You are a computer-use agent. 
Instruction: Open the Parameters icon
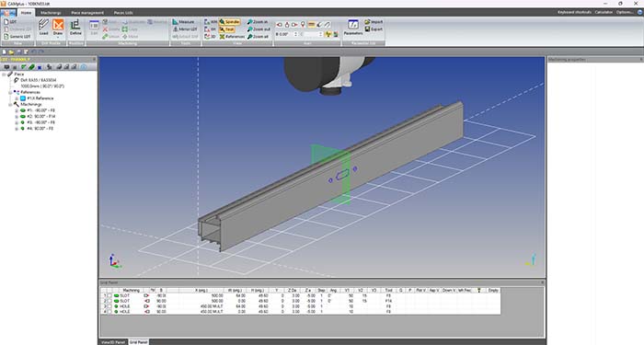pos(353,28)
